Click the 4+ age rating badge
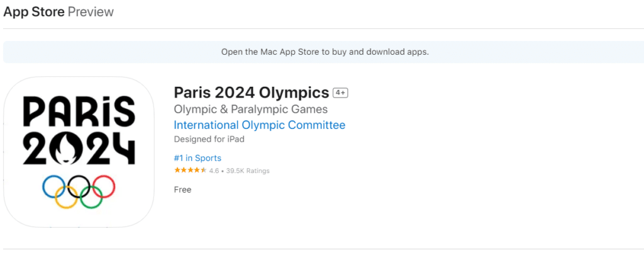Viewport: 644px width, 253px height. [340, 93]
